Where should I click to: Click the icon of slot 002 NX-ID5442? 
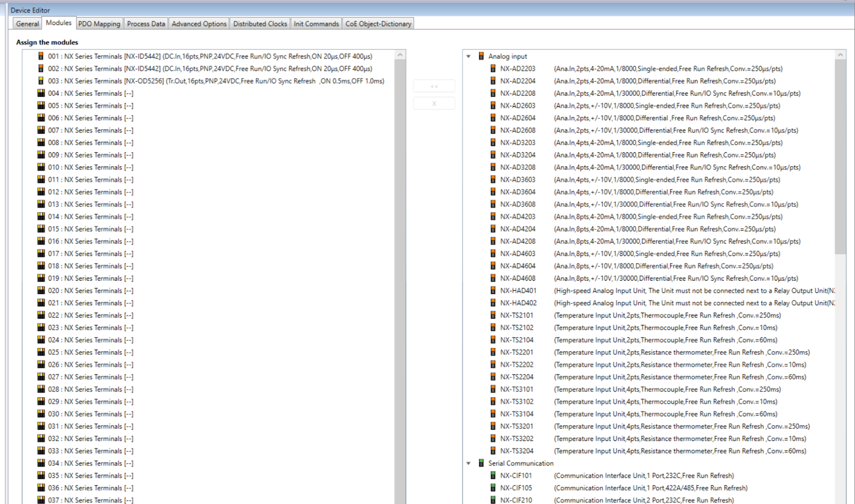[41, 68]
